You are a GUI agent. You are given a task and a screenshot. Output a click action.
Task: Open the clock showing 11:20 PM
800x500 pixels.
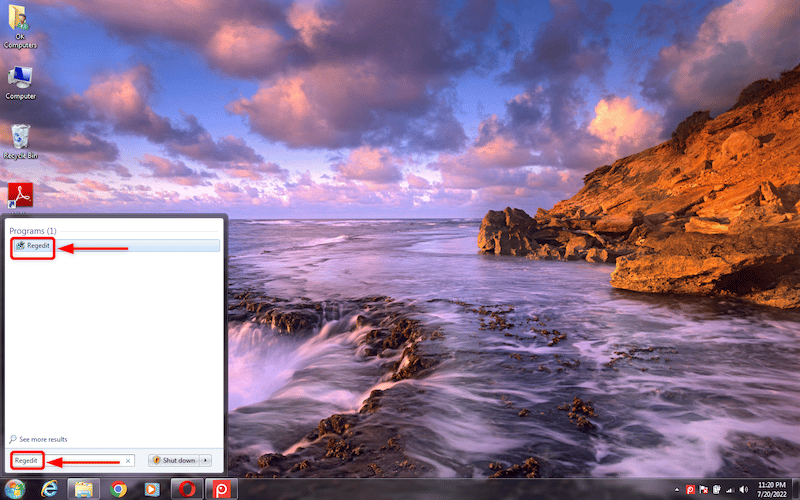772,489
